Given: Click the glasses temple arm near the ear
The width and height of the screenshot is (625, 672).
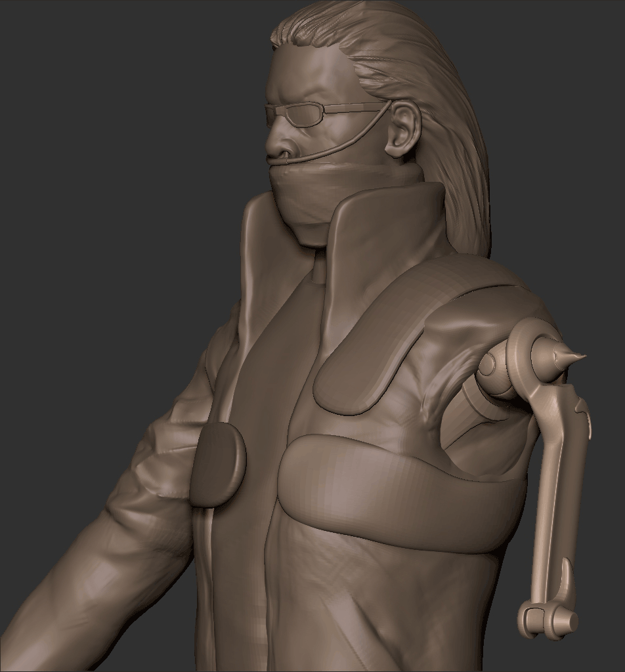Looking at the screenshot, I should pos(355,108).
